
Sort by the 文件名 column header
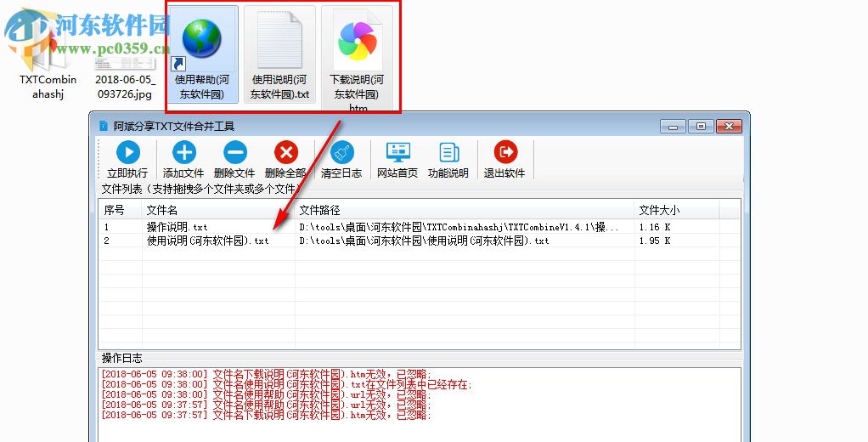pyautogui.click(x=218, y=210)
